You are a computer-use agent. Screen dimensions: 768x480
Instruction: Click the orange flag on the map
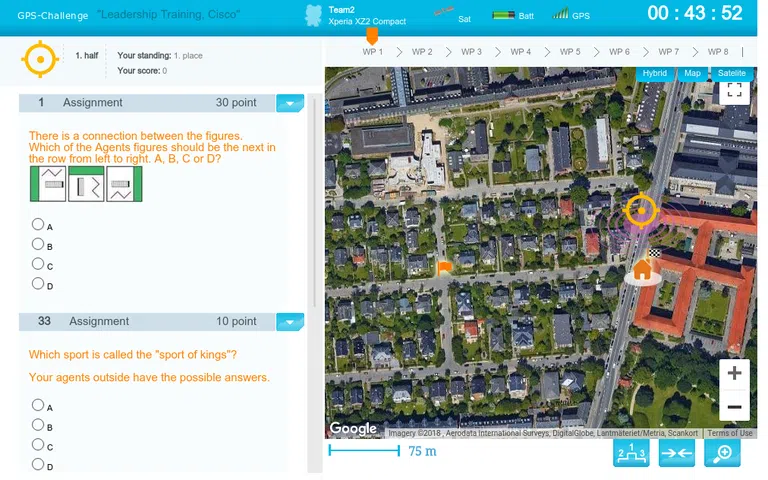444,266
